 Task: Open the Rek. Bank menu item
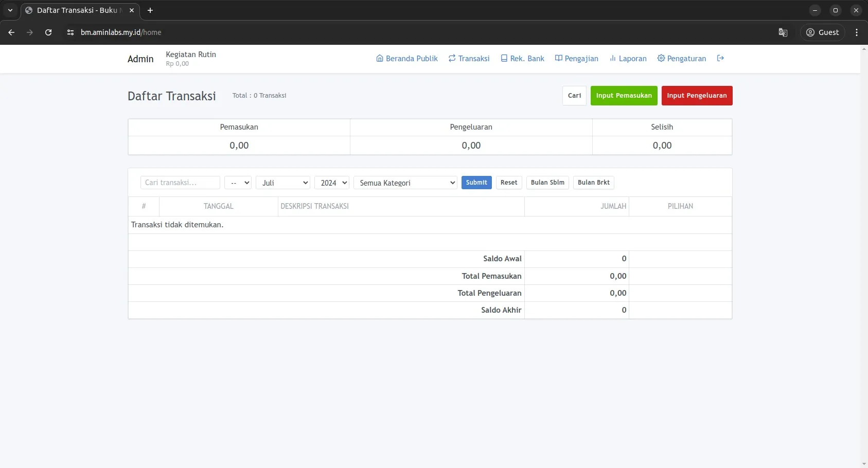[522, 59]
